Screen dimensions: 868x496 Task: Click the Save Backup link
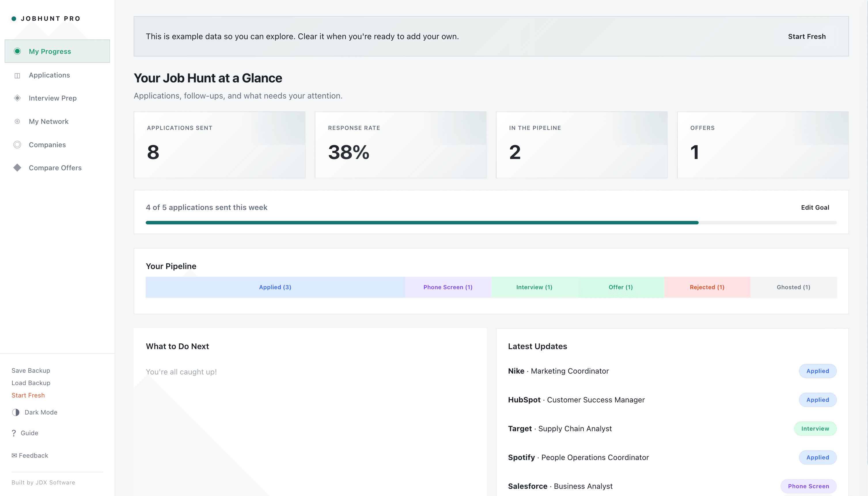click(31, 370)
